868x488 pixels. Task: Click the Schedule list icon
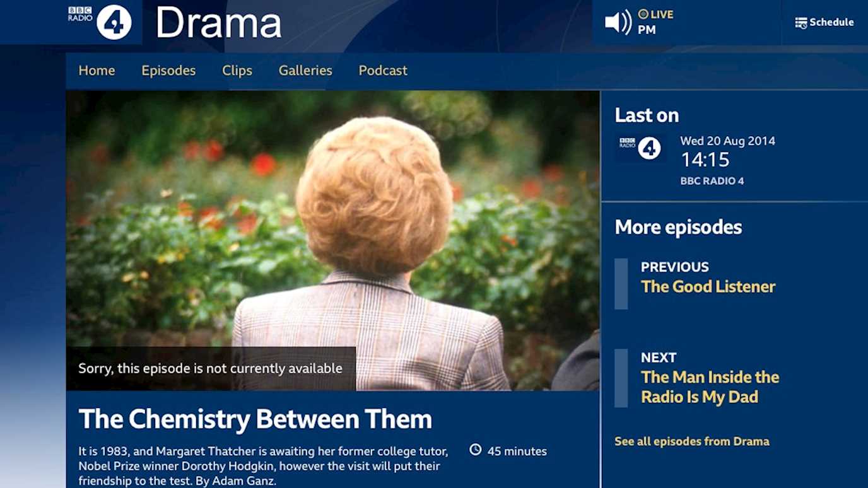801,23
